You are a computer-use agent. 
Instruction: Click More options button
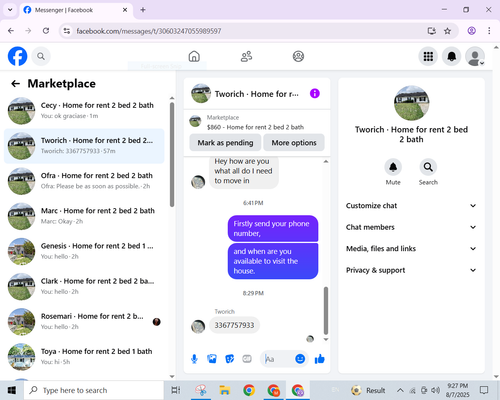click(294, 143)
